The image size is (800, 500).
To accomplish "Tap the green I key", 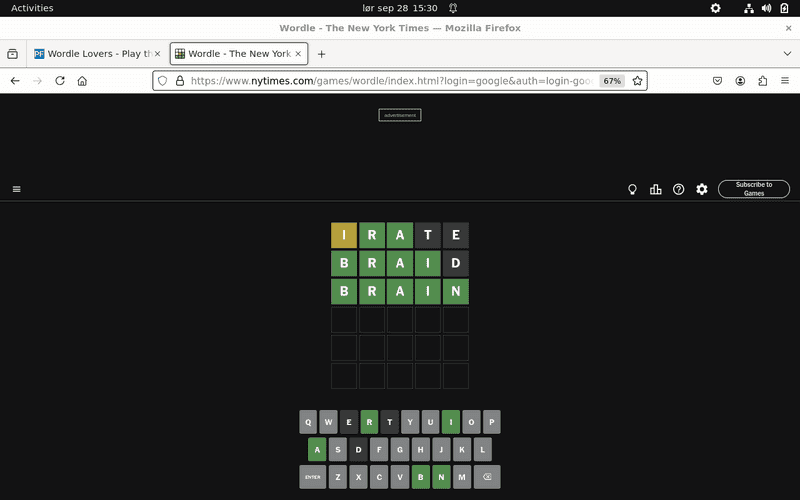I will pyautogui.click(x=451, y=422).
